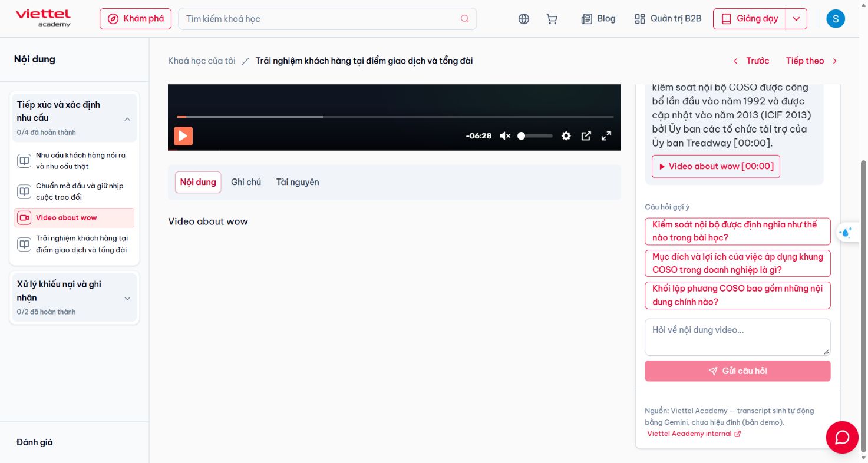Adjust the volume slider

pyautogui.click(x=535, y=136)
